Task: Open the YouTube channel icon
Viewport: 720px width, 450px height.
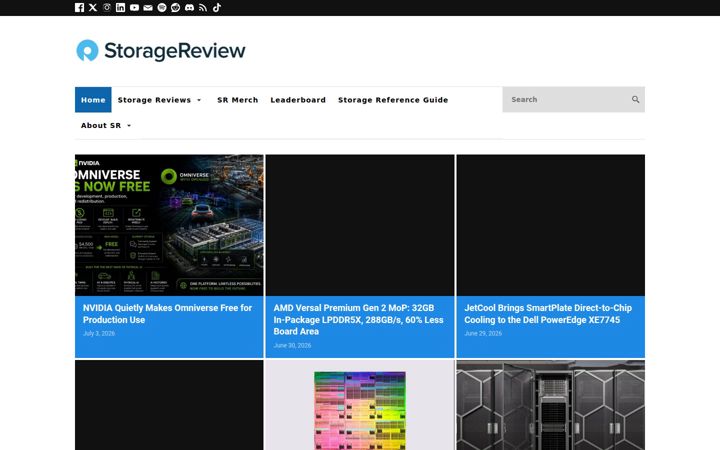Action: (x=134, y=7)
